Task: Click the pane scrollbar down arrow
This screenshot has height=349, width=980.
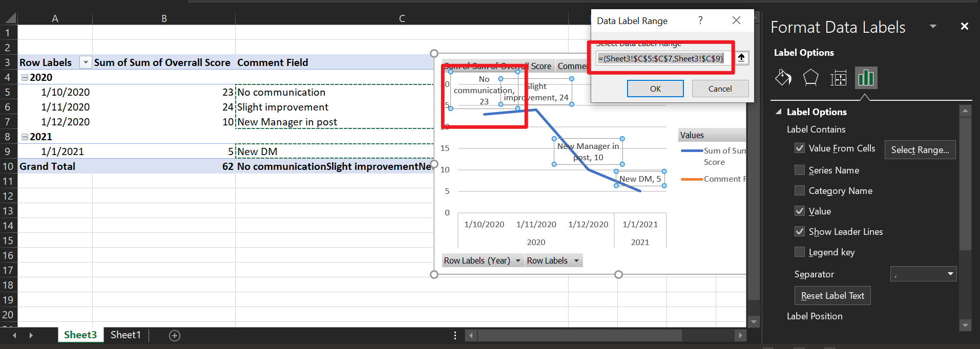Action: coord(965,325)
